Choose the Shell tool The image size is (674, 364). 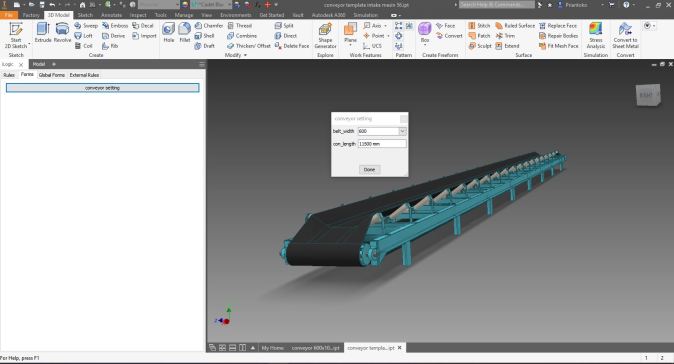click(x=205, y=36)
